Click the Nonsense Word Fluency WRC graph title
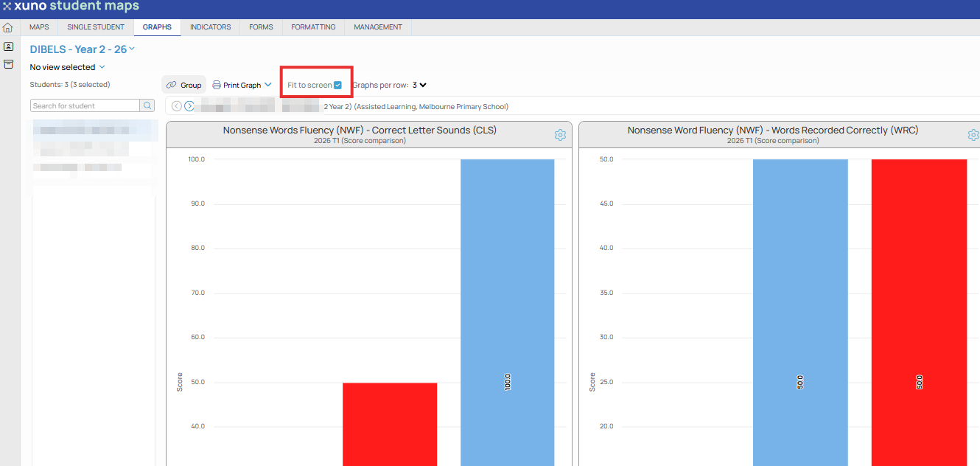 coord(773,130)
